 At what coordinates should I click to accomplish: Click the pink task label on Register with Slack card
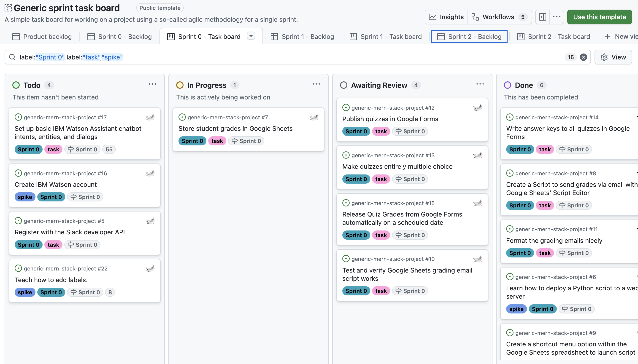(53, 244)
